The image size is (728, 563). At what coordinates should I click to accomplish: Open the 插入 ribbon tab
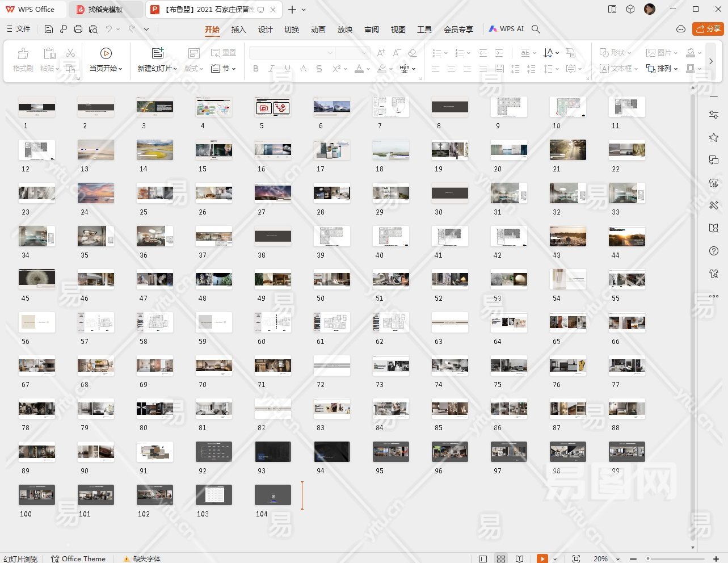coord(239,30)
